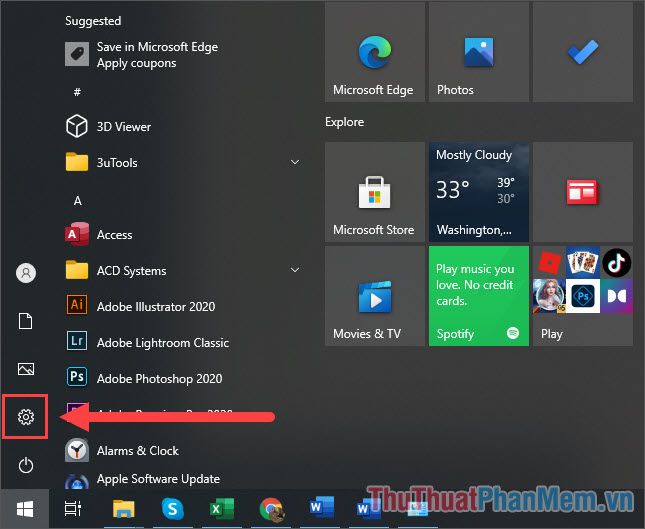Image resolution: width=645 pixels, height=529 pixels.
Task: Click the TikTok icon in Play tile
Action: (x=617, y=262)
